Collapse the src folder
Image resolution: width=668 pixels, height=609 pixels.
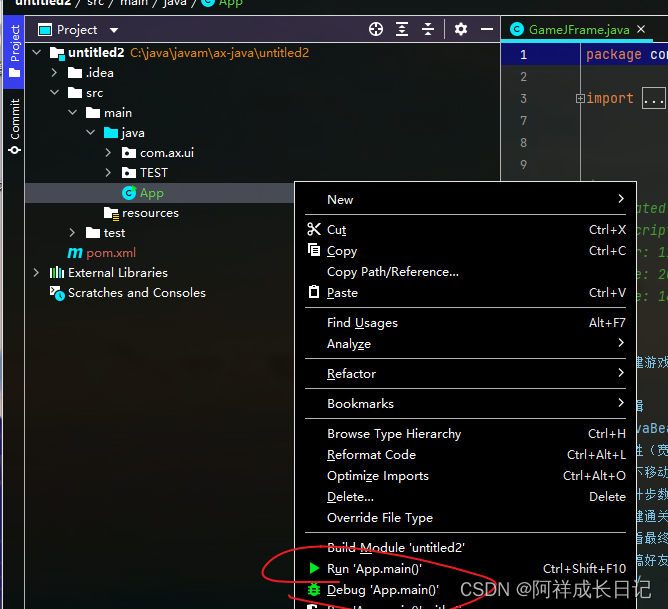54,93
